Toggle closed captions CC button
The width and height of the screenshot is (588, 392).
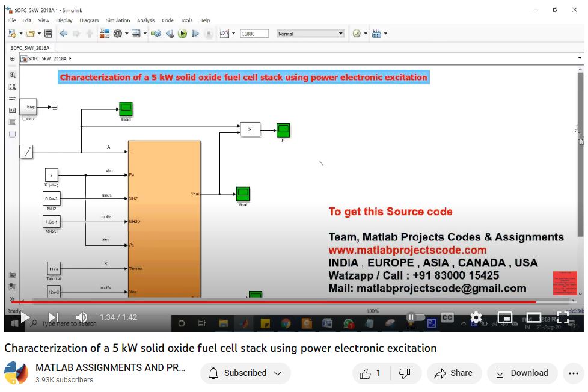[x=447, y=317]
